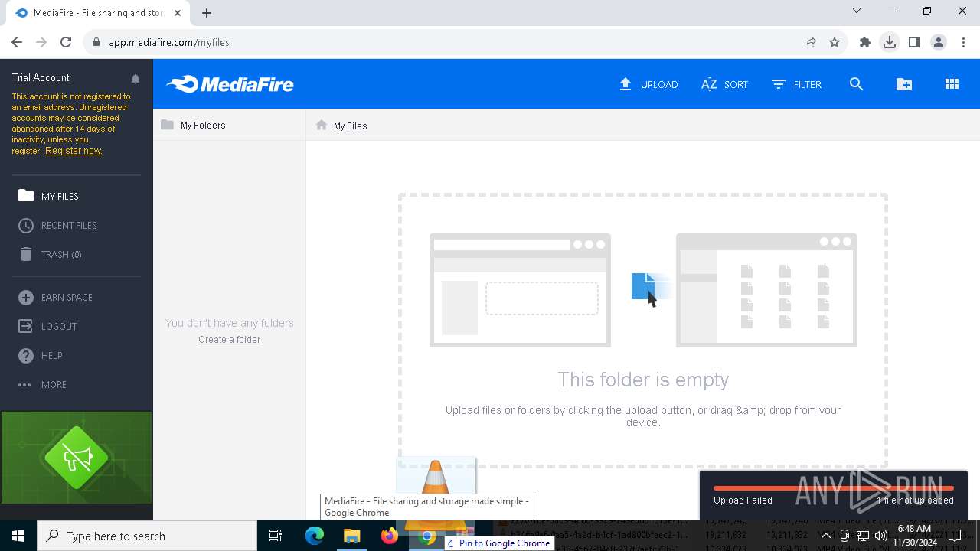Click the green megaphone advertisement banner
980x551 pixels.
coord(77,458)
